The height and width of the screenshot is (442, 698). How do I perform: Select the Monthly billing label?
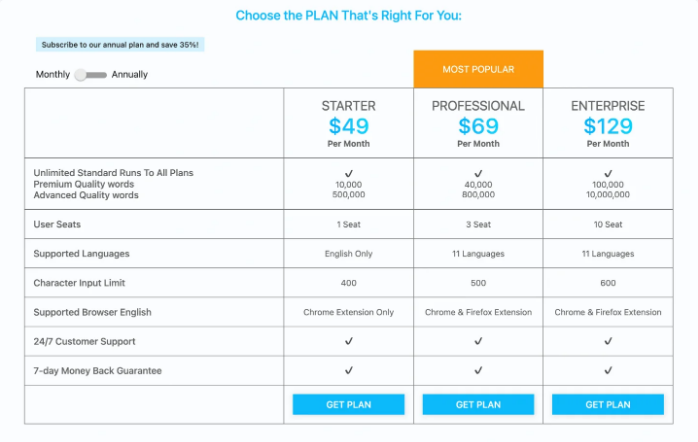click(x=53, y=75)
